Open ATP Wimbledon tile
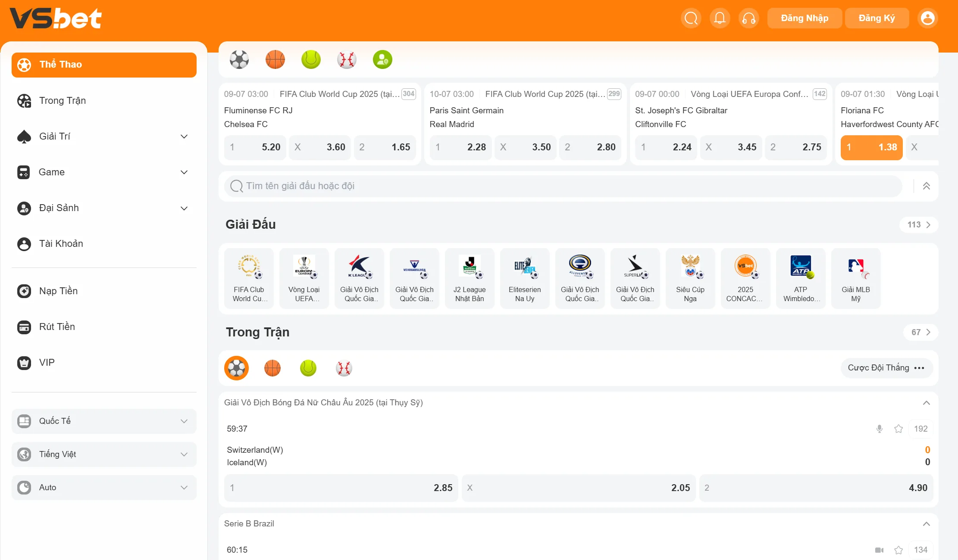The height and width of the screenshot is (560, 958). 801,278
